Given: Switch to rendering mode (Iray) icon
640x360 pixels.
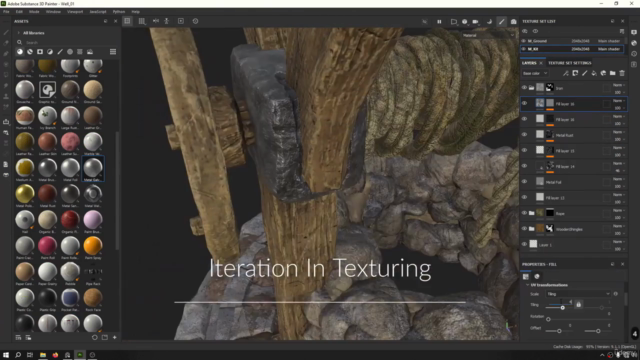Looking at the screenshot, I should coord(513,22).
